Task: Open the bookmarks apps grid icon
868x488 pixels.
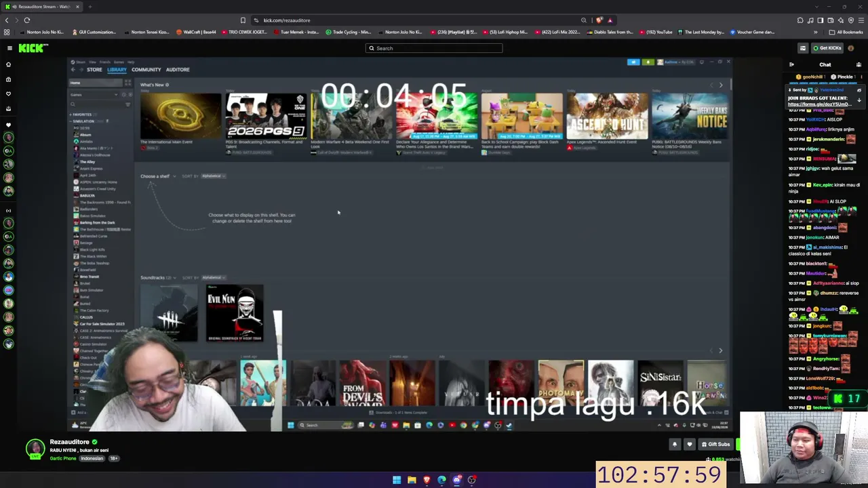Action: point(7,32)
